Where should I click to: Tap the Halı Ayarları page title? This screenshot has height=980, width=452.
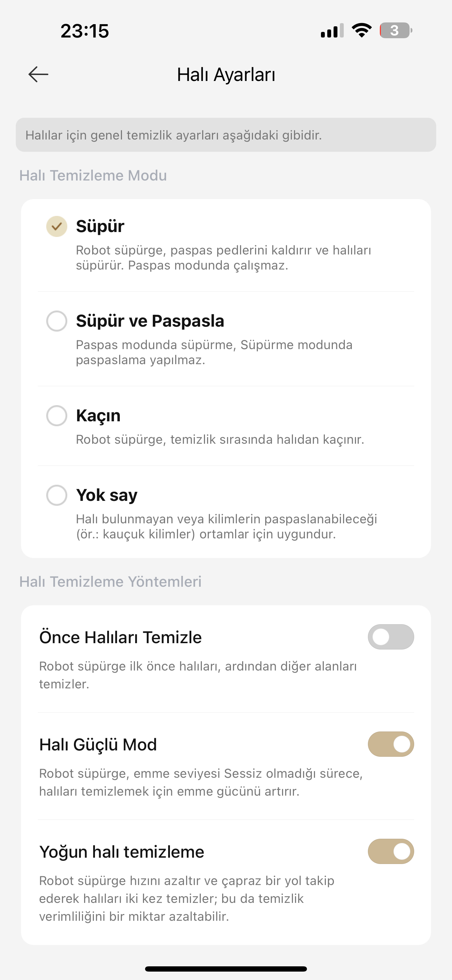pos(226,75)
